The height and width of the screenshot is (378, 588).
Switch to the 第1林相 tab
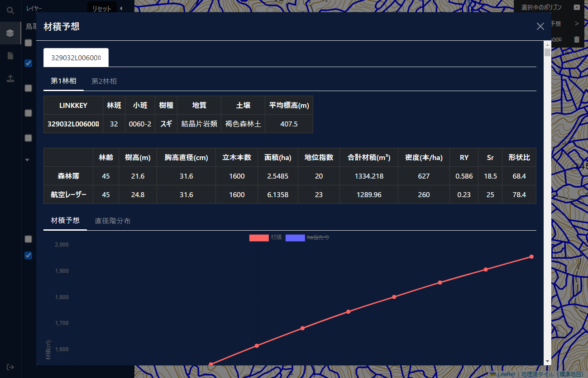point(63,81)
